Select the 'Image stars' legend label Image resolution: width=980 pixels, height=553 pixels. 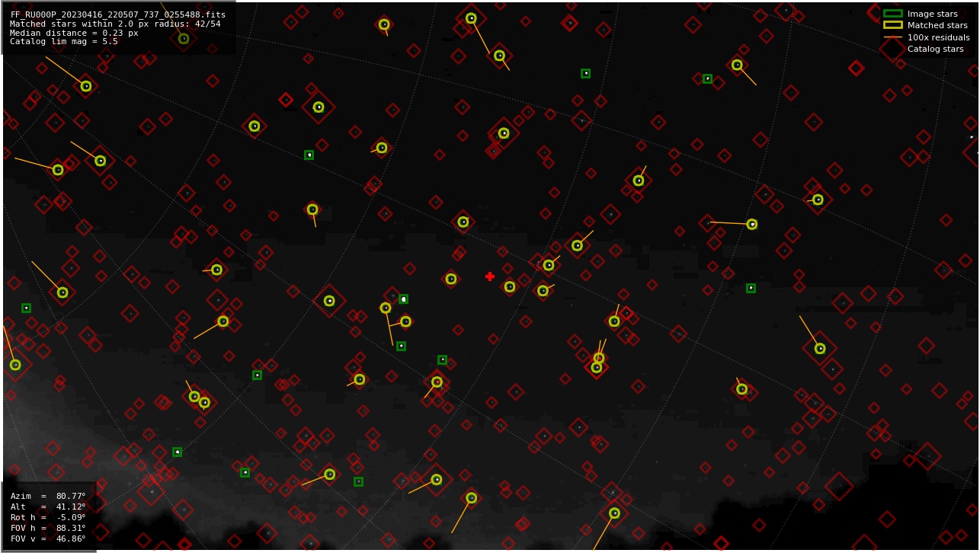point(932,14)
